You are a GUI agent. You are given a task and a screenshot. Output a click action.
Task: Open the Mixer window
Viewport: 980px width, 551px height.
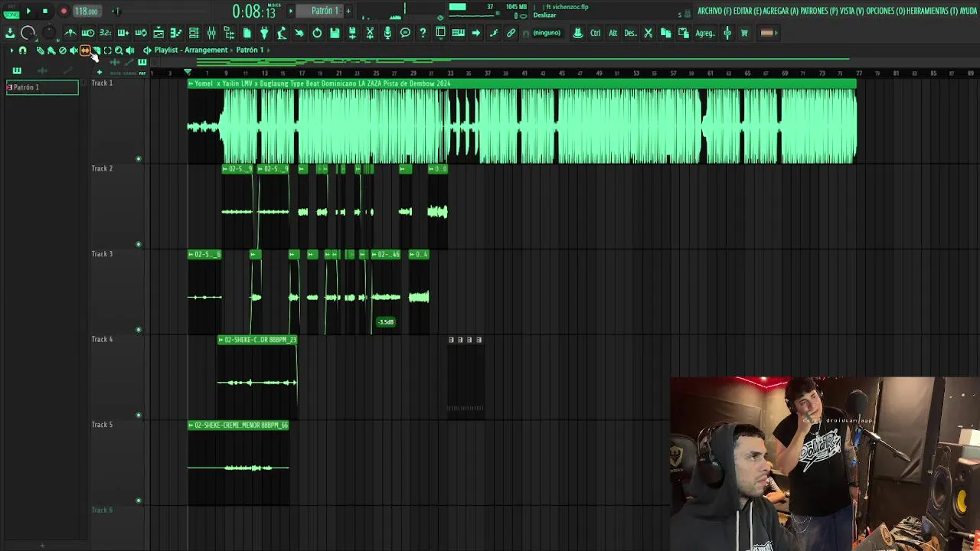[211, 33]
